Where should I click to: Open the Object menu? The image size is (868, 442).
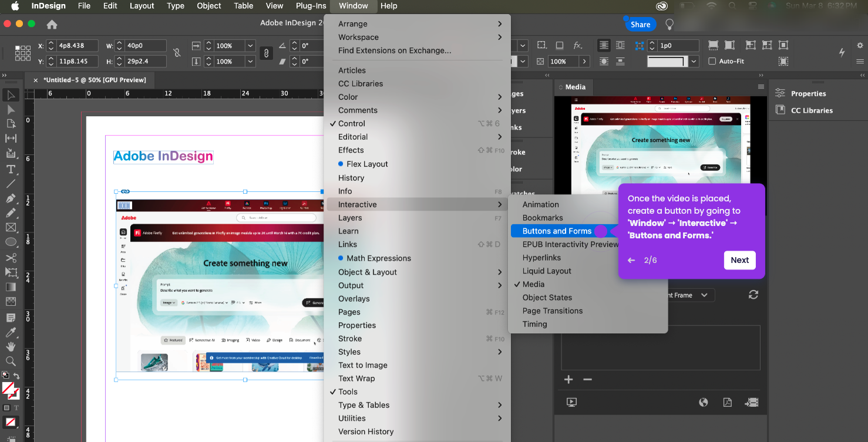tap(209, 6)
